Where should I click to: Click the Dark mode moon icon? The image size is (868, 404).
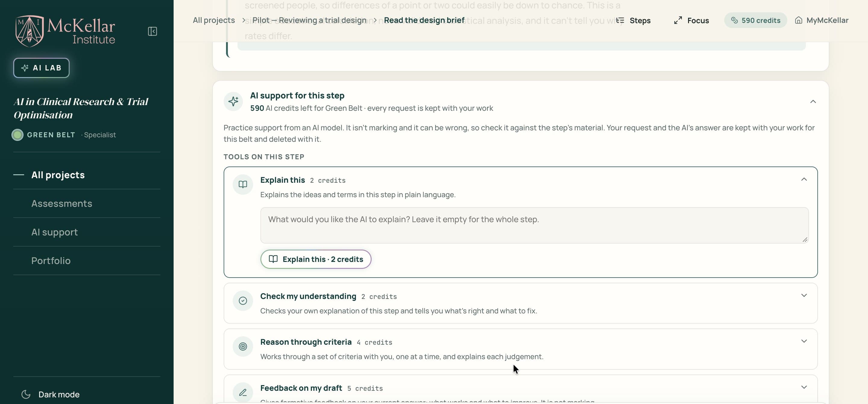tap(26, 394)
